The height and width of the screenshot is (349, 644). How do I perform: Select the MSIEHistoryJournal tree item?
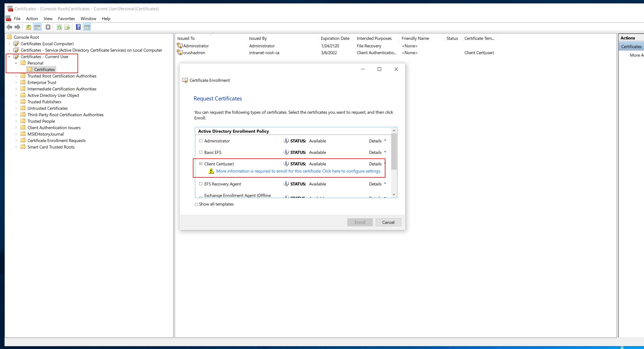[x=46, y=134]
